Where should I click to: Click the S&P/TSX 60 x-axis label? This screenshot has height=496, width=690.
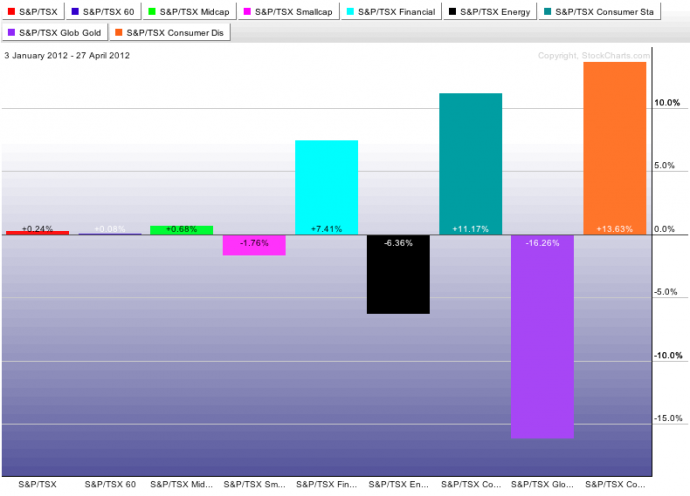[108, 484]
